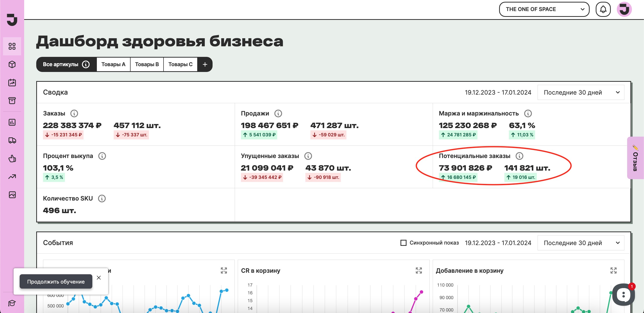Click sales count 471 287 шт.
The image size is (644, 313).
pos(335,125)
